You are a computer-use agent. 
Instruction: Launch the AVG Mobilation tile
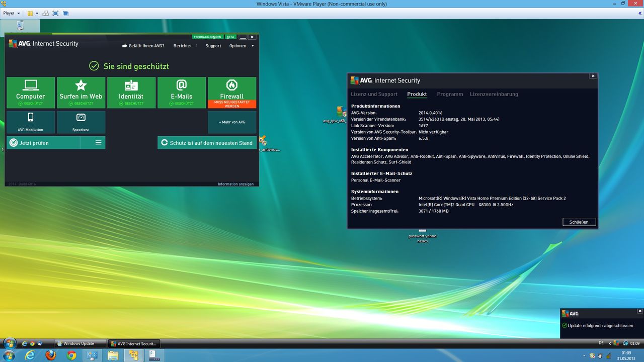(31, 122)
